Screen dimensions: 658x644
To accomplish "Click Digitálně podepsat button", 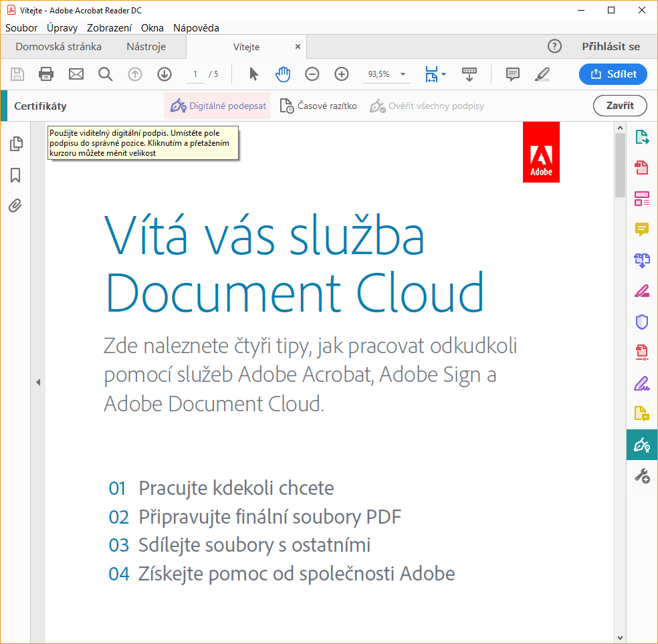I will pyautogui.click(x=218, y=106).
